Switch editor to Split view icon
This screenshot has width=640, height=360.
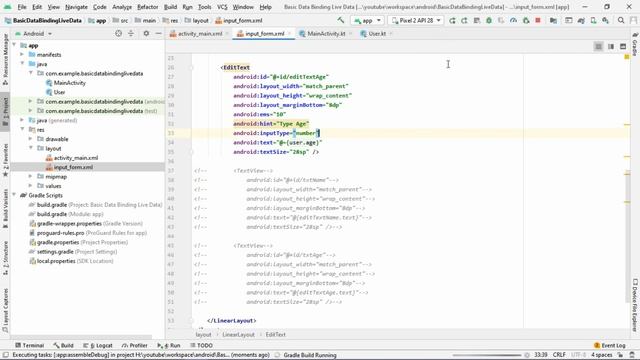(611, 47)
